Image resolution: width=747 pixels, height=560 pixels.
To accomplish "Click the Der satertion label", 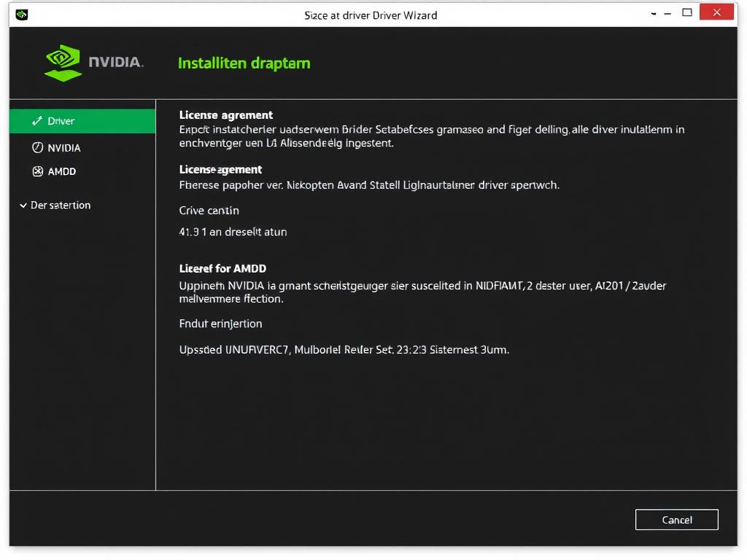I will coord(61,205).
